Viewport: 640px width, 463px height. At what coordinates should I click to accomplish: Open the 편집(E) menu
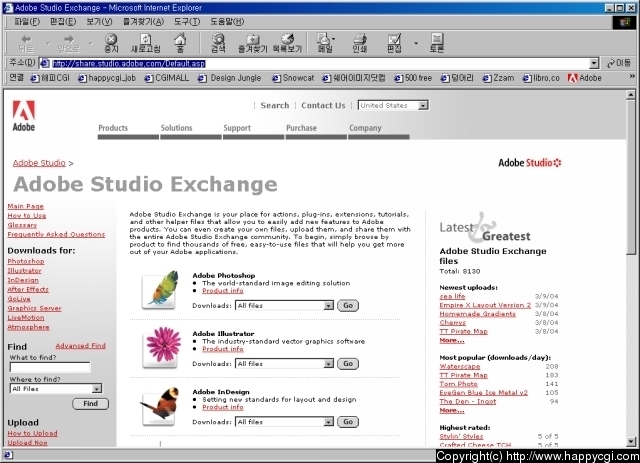coord(63,22)
